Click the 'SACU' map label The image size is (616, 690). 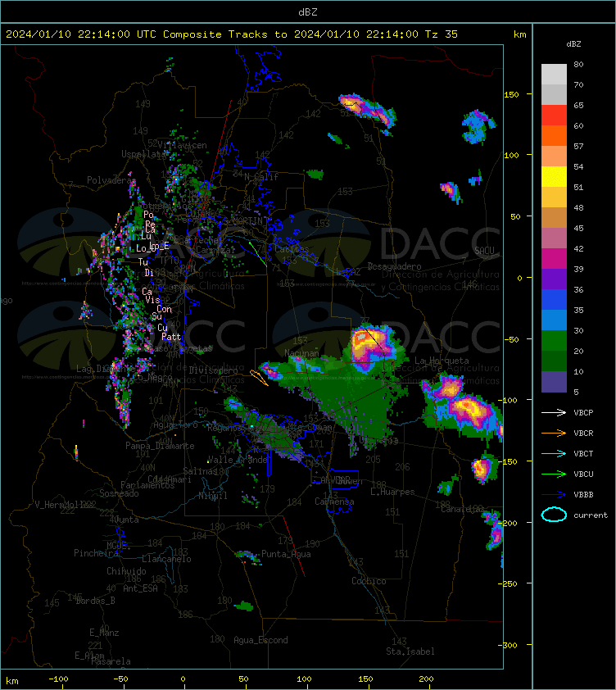pos(484,251)
